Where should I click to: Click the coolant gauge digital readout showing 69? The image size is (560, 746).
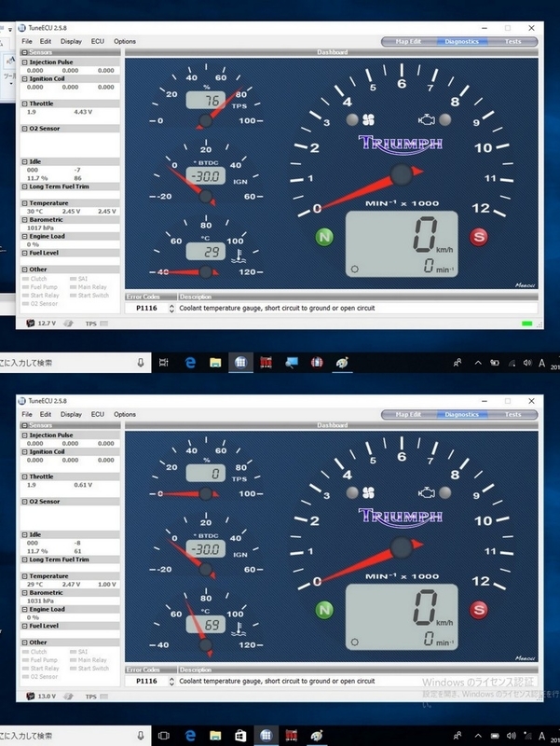[x=206, y=625]
